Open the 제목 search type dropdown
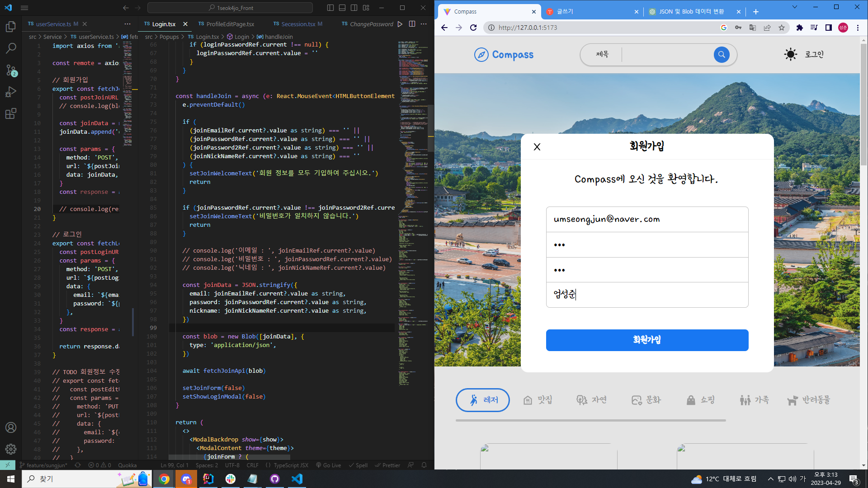Viewport: 868px width, 488px height. pos(602,55)
